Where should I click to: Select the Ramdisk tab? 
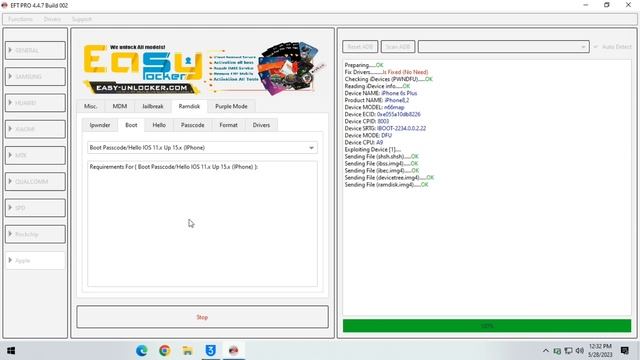coord(189,106)
